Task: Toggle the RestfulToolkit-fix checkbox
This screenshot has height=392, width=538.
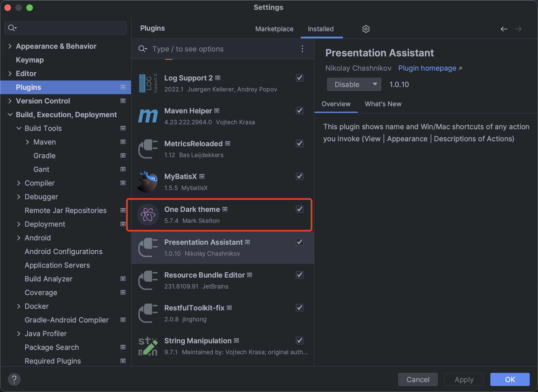Action: pyautogui.click(x=300, y=308)
